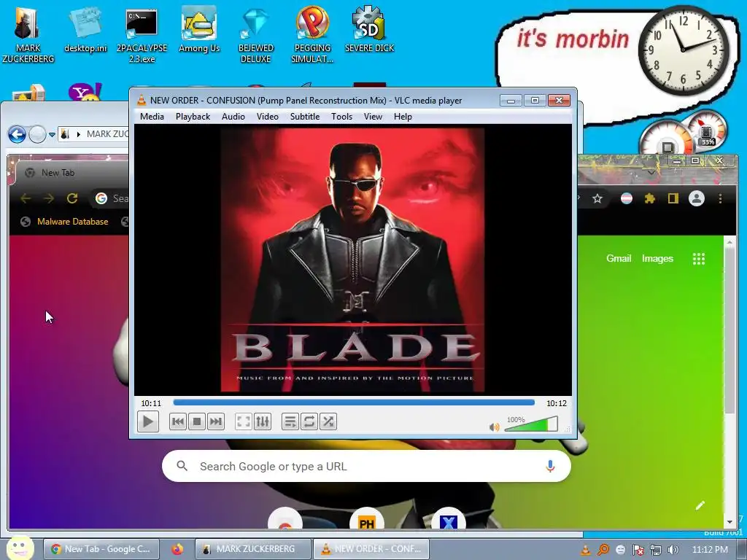The image size is (747, 560).
Task: Start voice search microphone
Action: [x=550, y=466]
